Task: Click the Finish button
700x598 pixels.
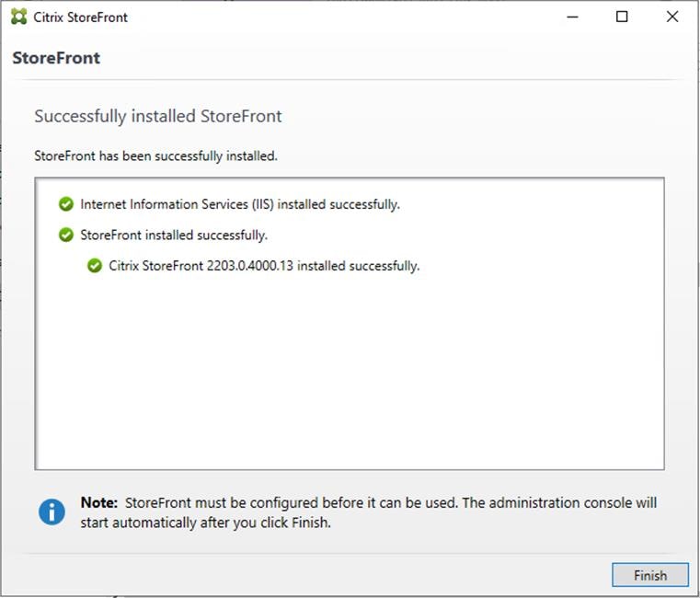Action: pos(650,575)
